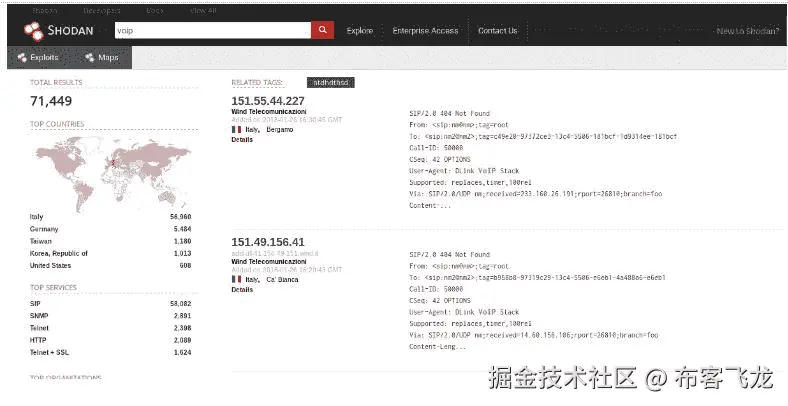Click the Ca' Bianca city link
This screenshot has height=406, width=788.
282,279
